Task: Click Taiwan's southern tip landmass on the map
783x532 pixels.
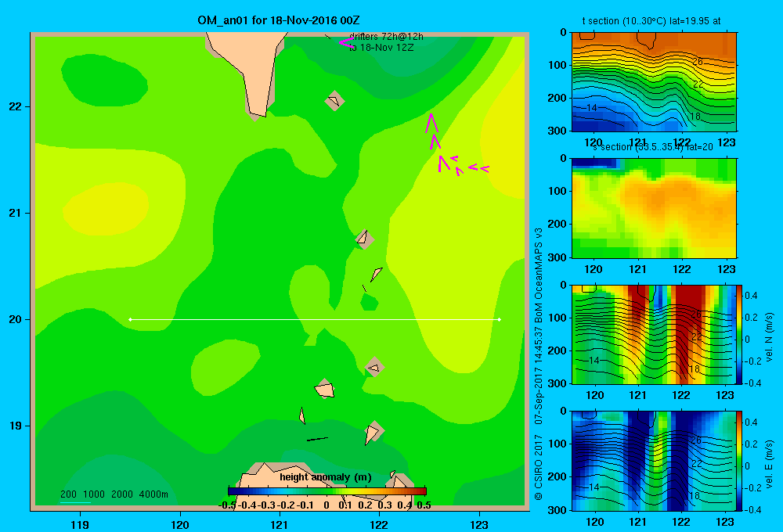Action: coord(254,70)
